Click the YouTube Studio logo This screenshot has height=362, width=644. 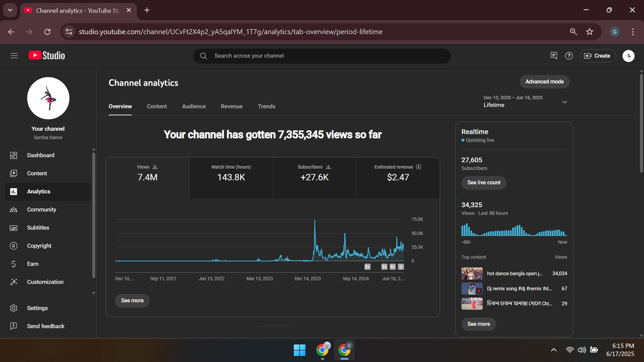[x=47, y=56]
